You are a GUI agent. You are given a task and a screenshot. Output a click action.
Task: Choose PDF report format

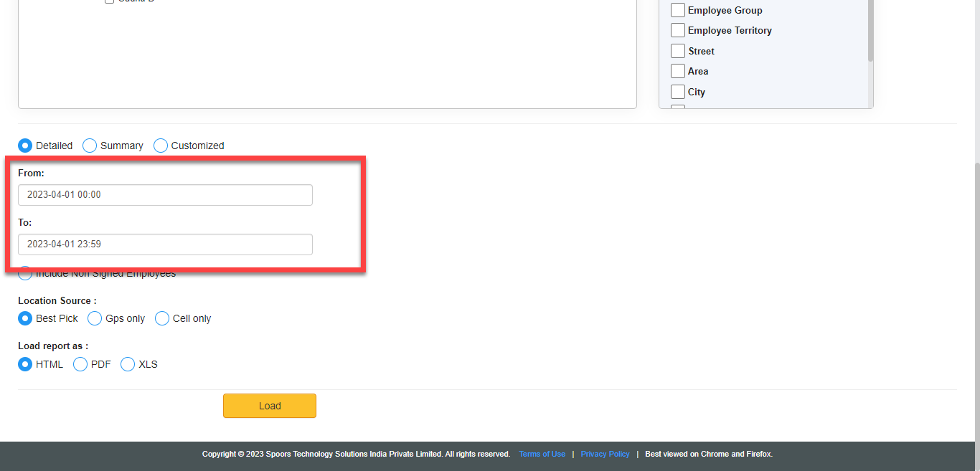(x=80, y=364)
